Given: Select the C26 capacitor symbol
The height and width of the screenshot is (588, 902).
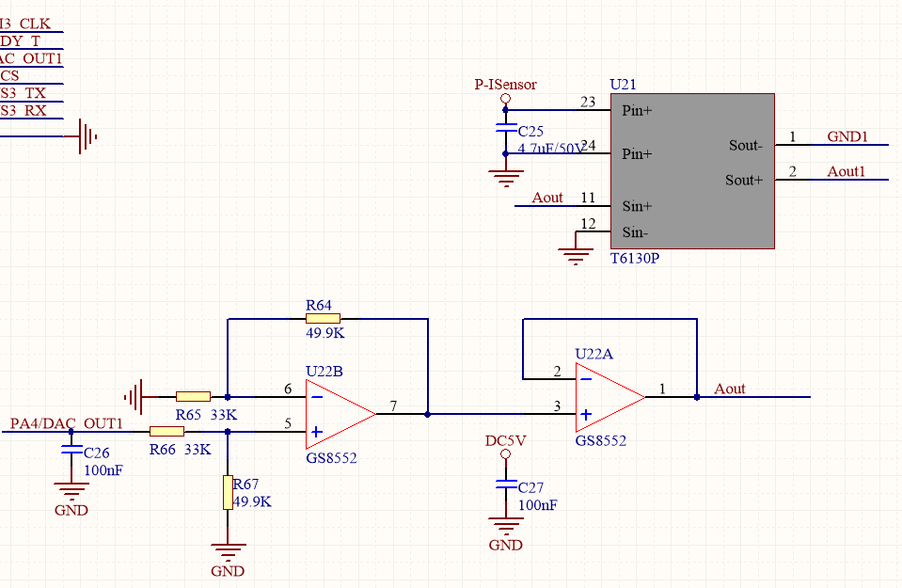Looking at the screenshot, I should coord(71,450).
